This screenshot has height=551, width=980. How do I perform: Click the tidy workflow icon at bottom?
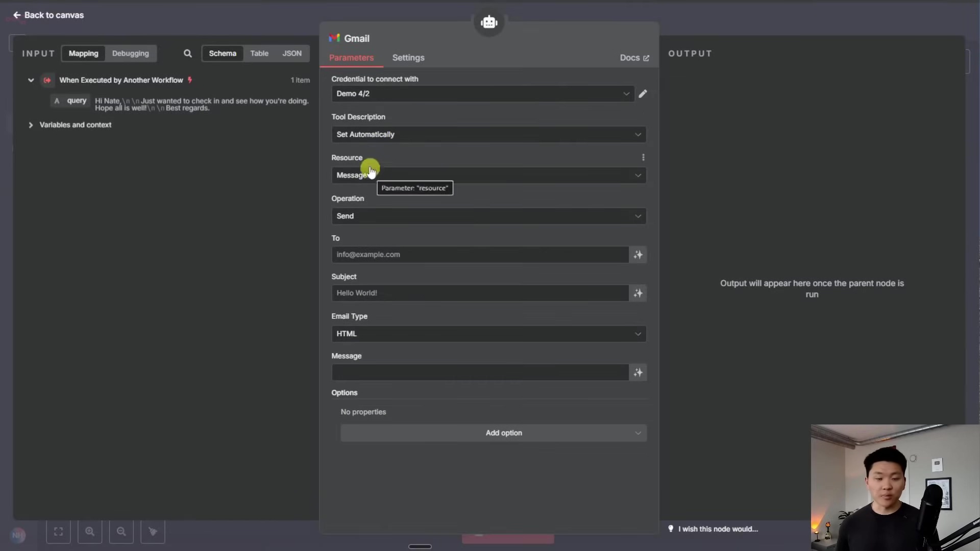coord(153,532)
